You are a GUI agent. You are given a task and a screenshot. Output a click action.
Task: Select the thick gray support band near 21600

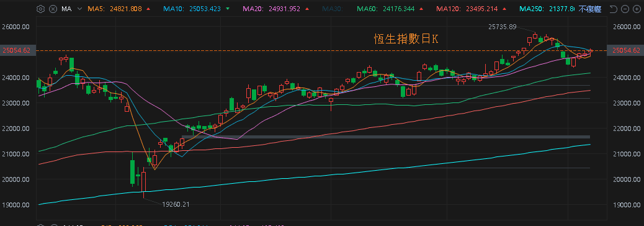pos(386,137)
